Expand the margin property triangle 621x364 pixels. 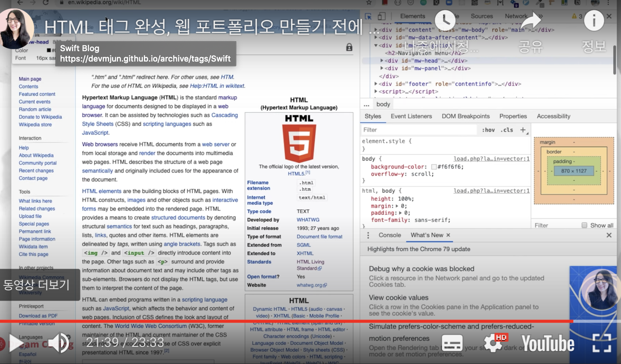point(397,206)
